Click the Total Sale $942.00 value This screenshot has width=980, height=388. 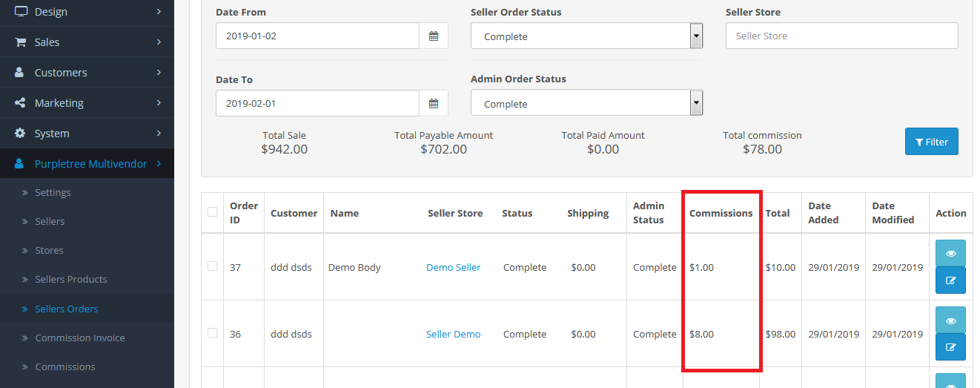[x=284, y=149]
